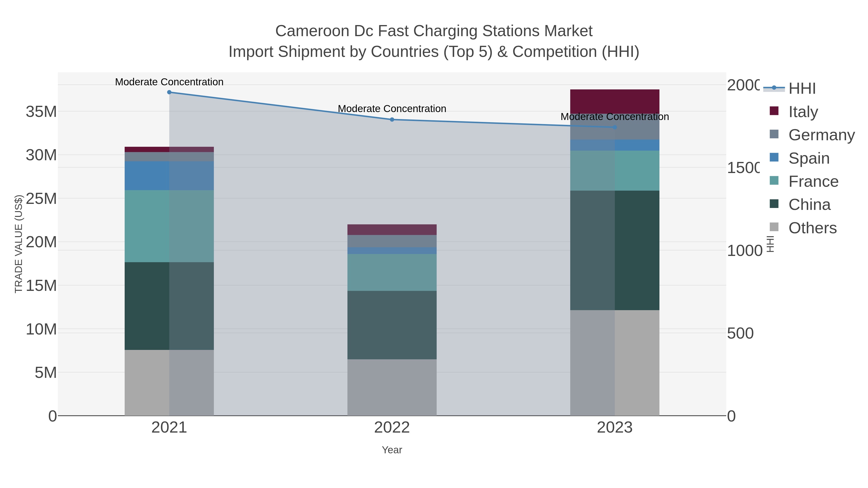Click the 2023 x-axis label
Viewport: 868px width, 488px height.
coord(615,428)
